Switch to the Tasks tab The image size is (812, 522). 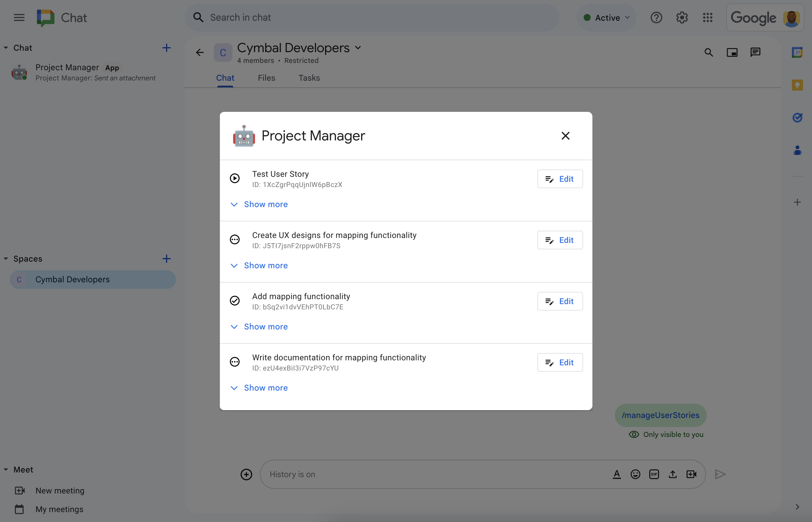pyautogui.click(x=309, y=77)
